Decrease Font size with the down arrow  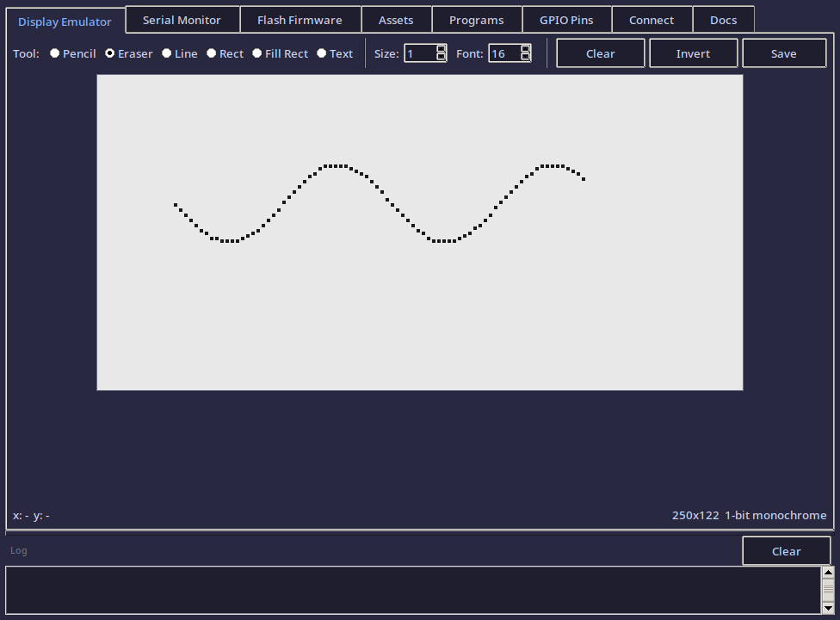(x=525, y=57)
